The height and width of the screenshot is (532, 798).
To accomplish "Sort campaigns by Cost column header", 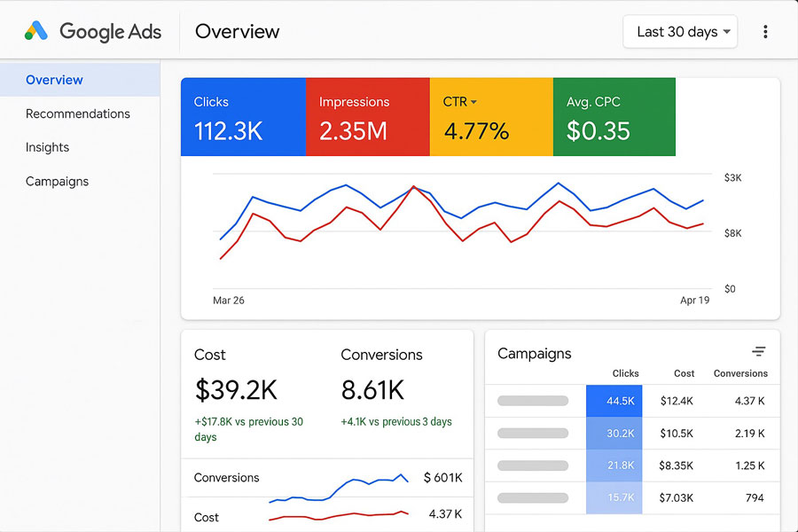I will tap(684, 373).
